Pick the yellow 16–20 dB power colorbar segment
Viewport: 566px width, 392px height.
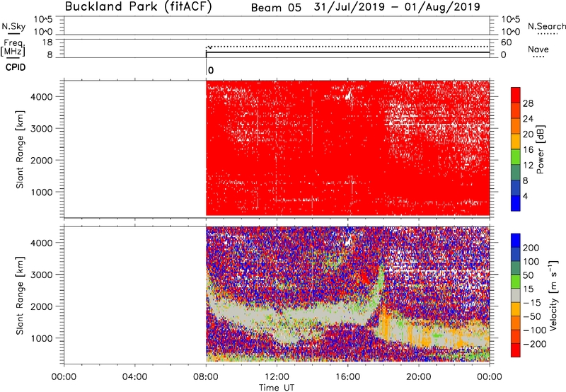click(516, 142)
